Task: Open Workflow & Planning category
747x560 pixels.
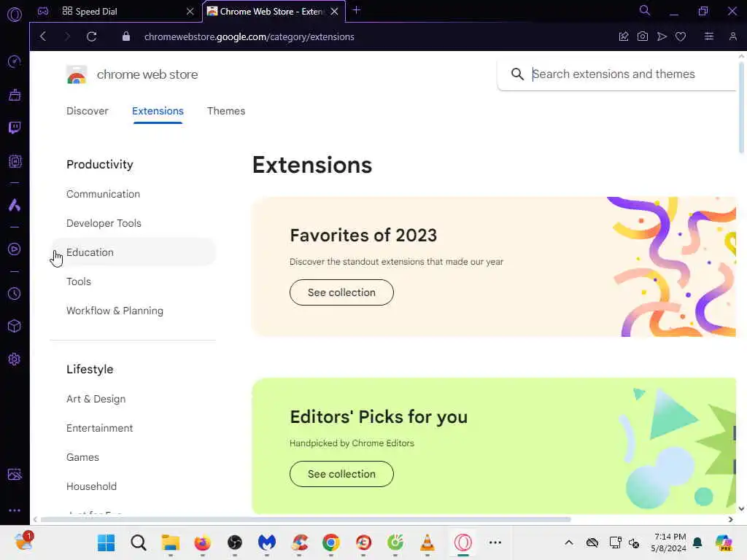Action: coord(115,311)
